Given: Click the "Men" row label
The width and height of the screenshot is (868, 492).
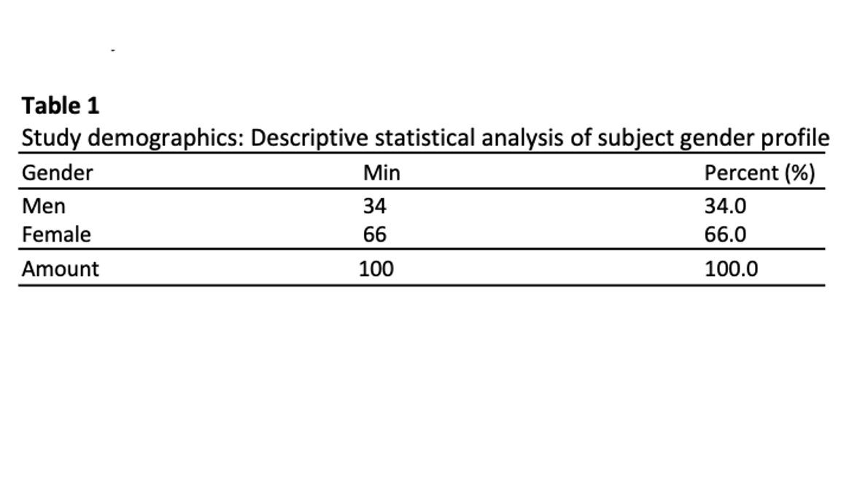Looking at the screenshot, I should pos(44,207).
